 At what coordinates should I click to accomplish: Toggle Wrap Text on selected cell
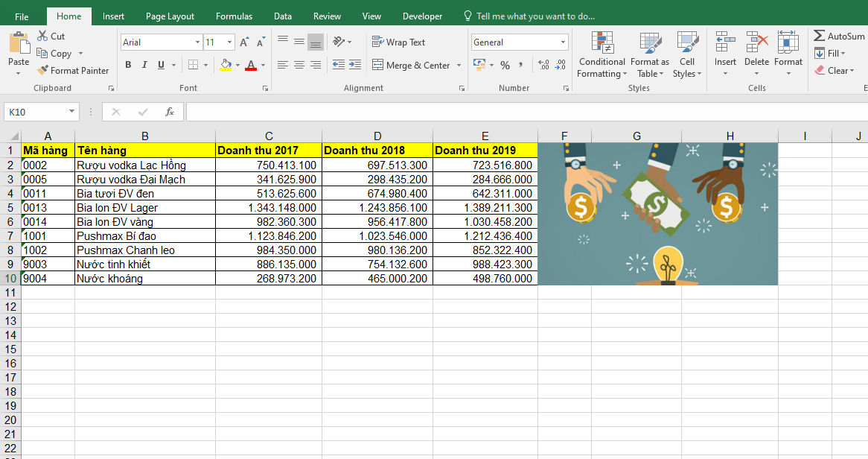(x=399, y=42)
